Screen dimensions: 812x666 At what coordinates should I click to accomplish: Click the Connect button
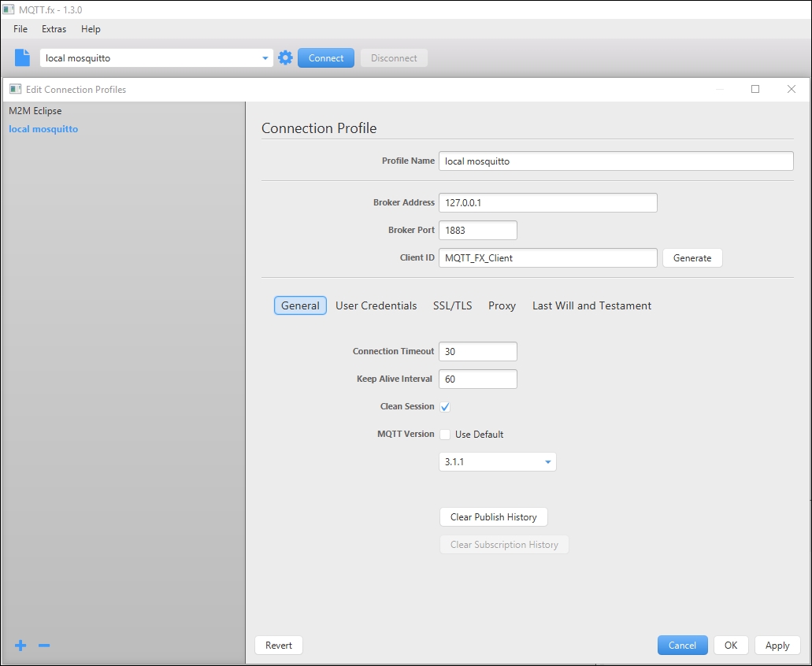tap(326, 58)
